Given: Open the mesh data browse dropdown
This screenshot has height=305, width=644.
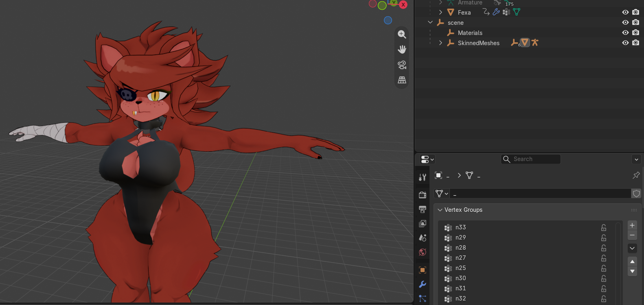Looking at the screenshot, I should pos(441,194).
